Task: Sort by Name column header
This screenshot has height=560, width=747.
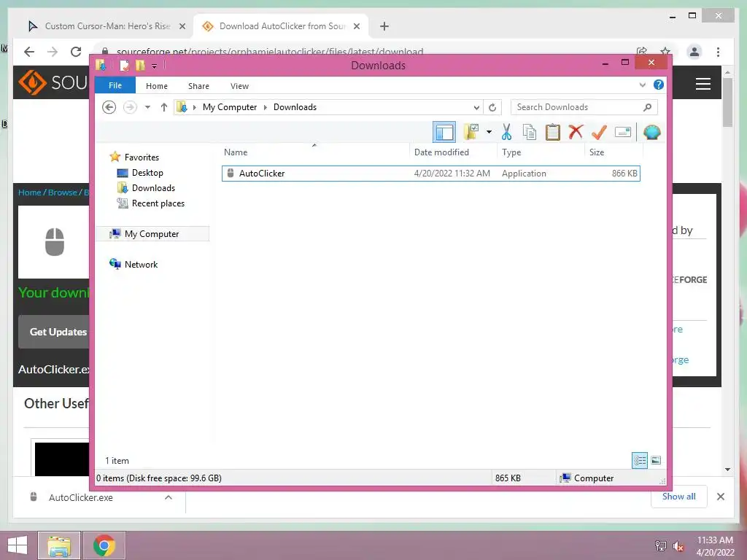Action: pyautogui.click(x=236, y=152)
